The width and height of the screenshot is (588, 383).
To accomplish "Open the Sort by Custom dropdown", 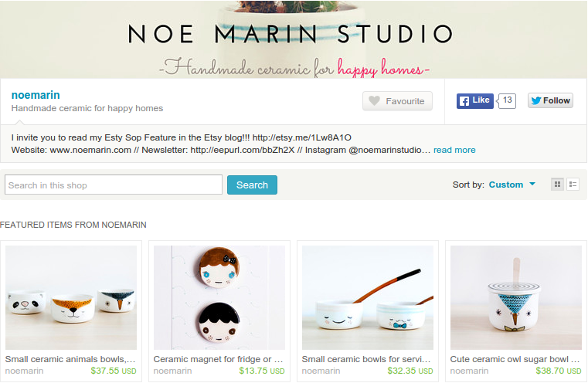I will (x=512, y=185).
